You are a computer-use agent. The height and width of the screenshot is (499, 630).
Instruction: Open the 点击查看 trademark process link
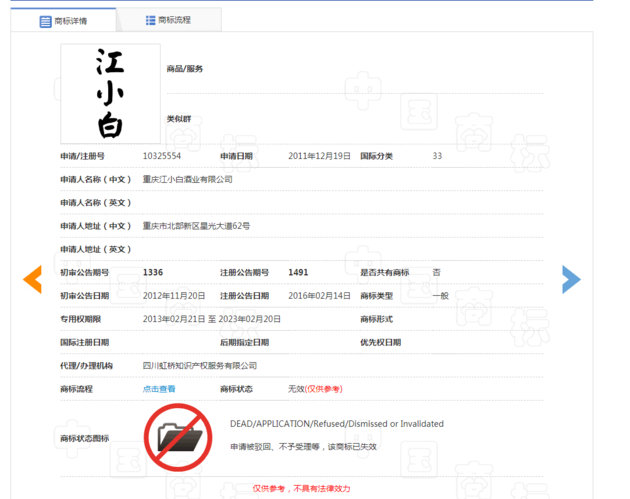tap(159, 389)
